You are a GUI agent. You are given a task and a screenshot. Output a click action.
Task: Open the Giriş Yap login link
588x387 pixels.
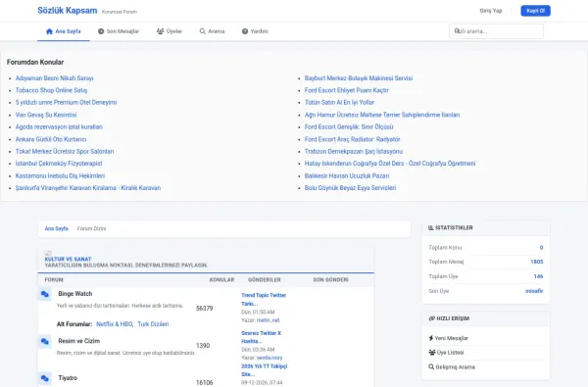pyautogui.click(x=491, y=11)
